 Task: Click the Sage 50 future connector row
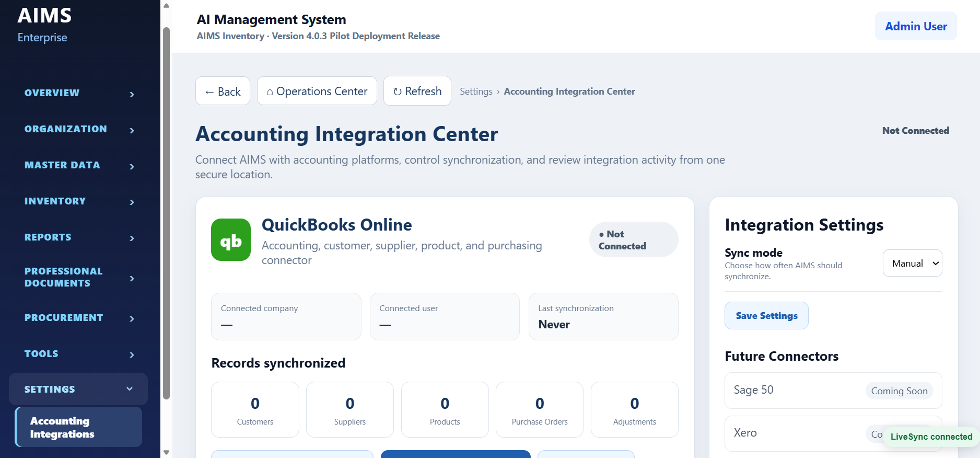click(833, 391)
